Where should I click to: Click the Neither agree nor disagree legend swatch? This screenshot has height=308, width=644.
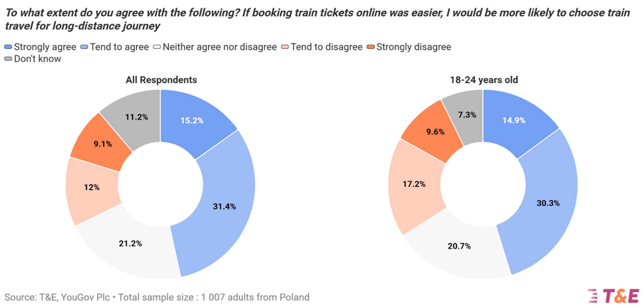[x=156, y=47]
